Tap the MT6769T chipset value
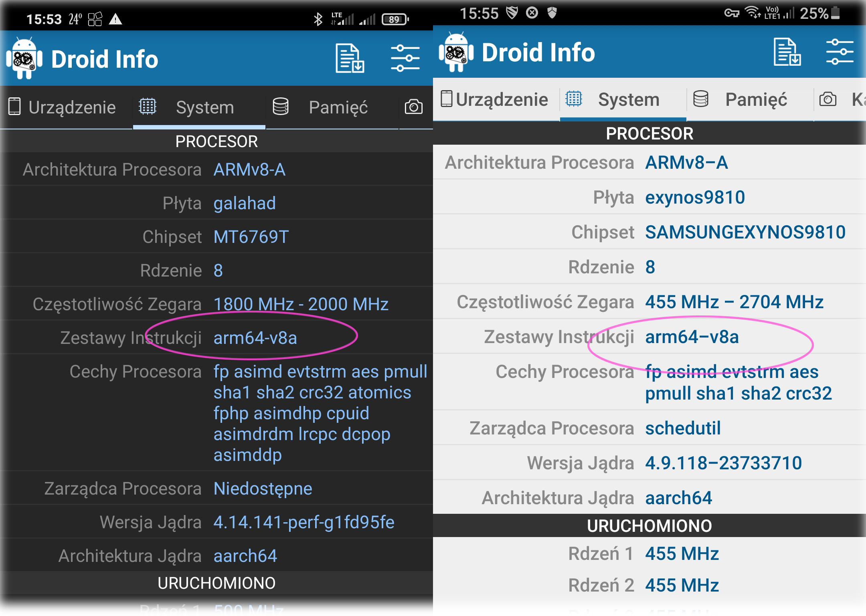Viewport: 866px width, 616px height. point(251,236)
